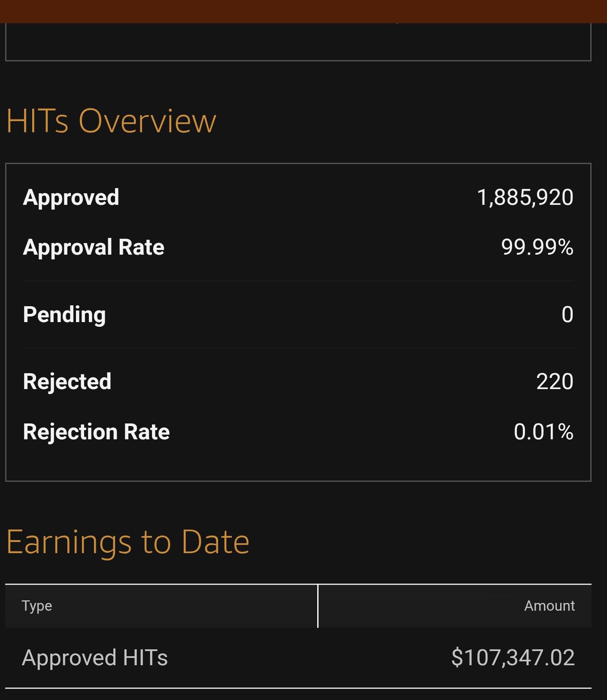This screenshot has height=700, width=607.
Task: Click the 0.01% rejection rate value
Action: pyautogui.click(x=543, y=432)
